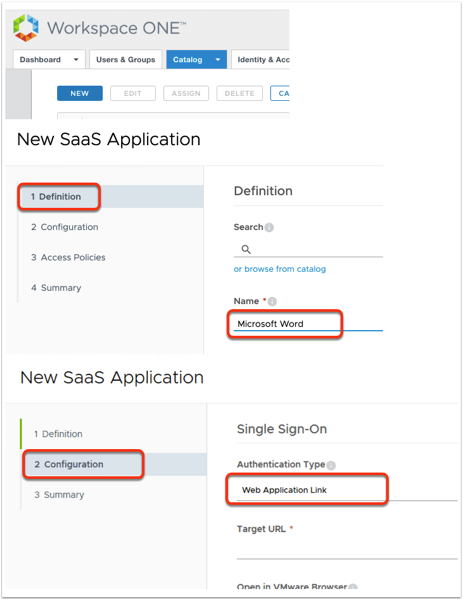Click the DELETE button

(240, 93)
